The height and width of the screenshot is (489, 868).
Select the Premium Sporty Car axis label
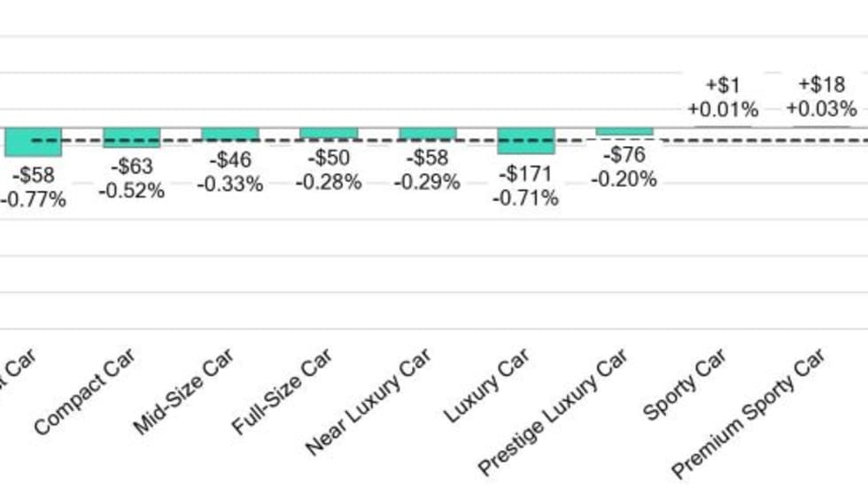pyautogui.click(x=748, y=411)
